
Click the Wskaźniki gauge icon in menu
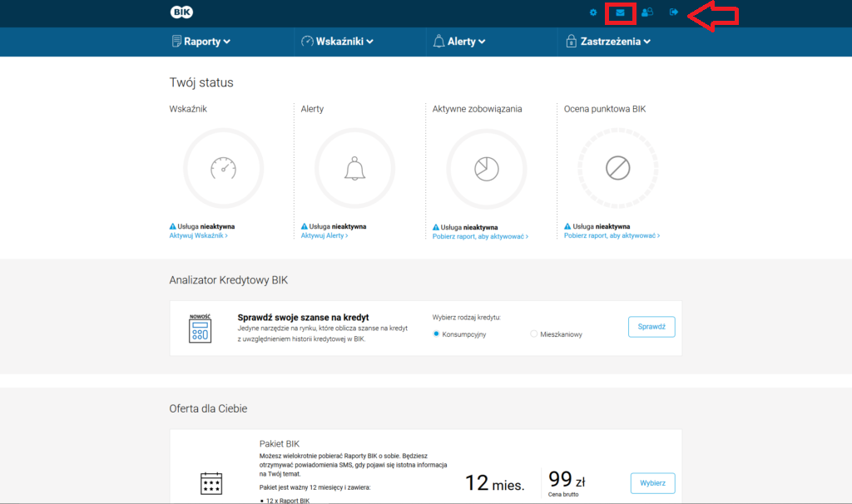[x=307, y=42]
